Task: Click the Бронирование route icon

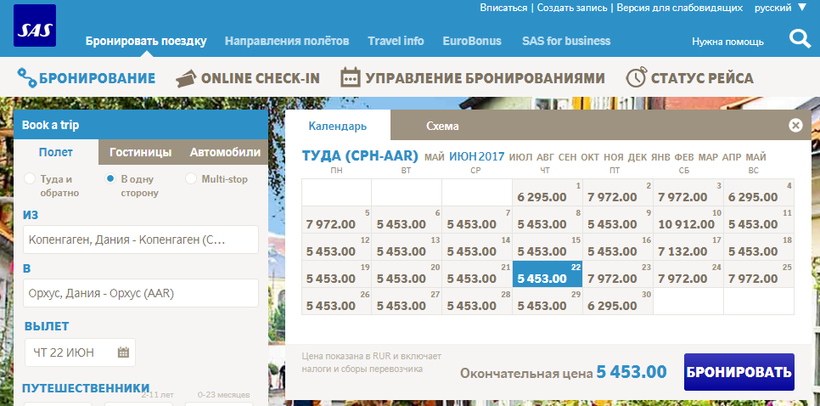Action: [x=25, y=78]
